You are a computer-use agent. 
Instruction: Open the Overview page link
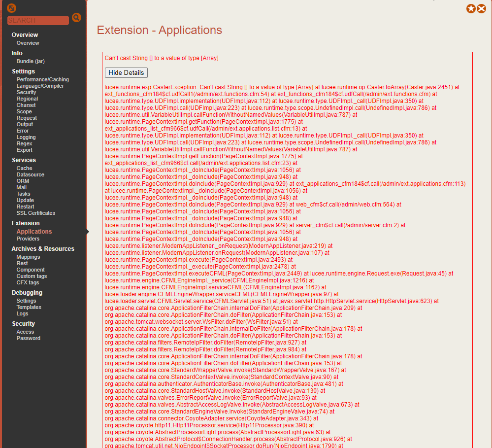pyautogui.click(x=28, y=43)
